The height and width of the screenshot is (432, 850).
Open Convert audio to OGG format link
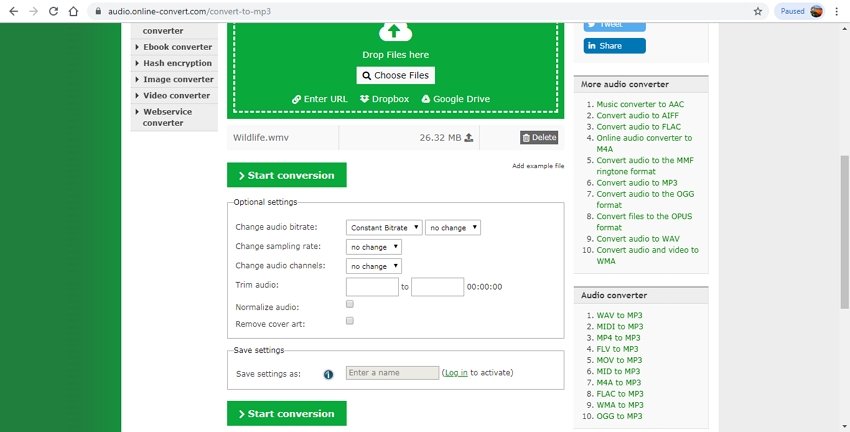click(x=645, y=199)
